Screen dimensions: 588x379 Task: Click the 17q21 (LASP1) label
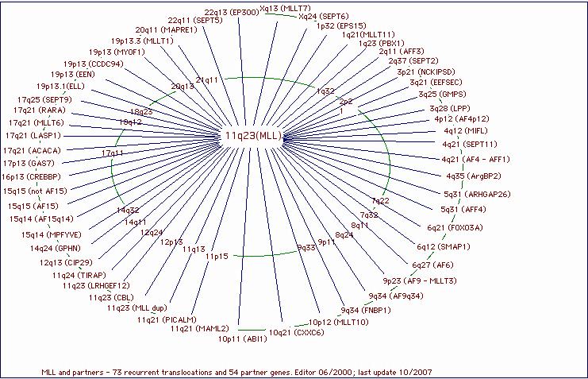[33, 136]
